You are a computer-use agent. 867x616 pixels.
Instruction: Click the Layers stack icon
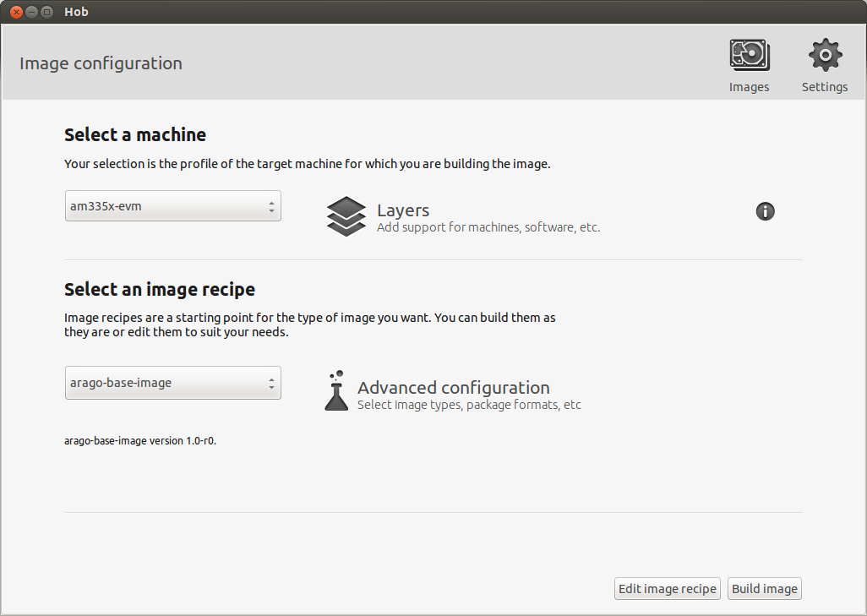[346, 216]
